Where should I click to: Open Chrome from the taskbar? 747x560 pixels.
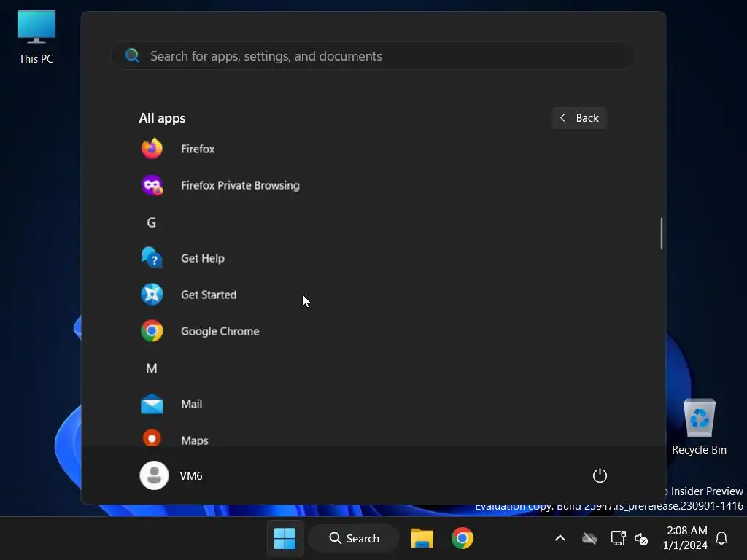[462, 539]
